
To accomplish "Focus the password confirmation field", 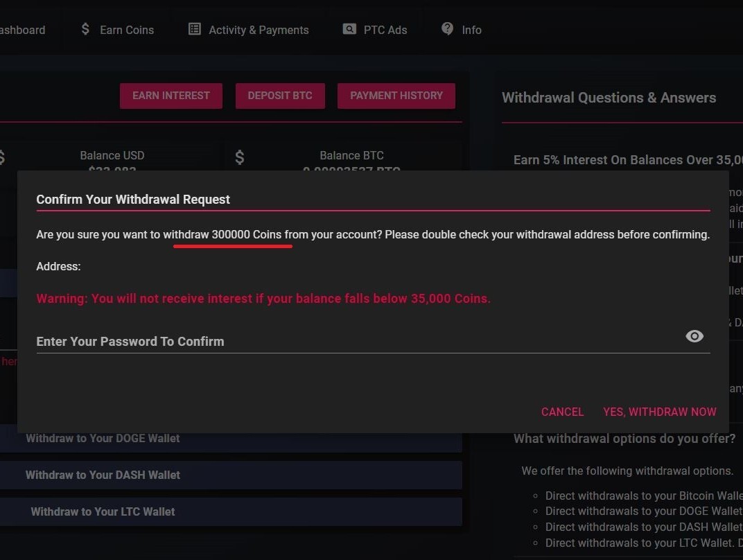I will pos(360,341).
